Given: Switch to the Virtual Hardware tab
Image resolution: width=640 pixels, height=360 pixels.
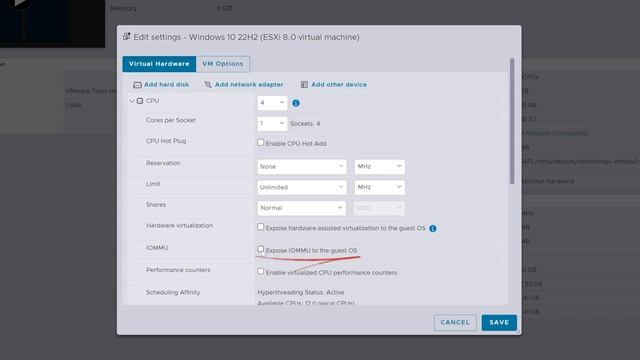Looking at the screenshot, I should (x=159, y=64).
